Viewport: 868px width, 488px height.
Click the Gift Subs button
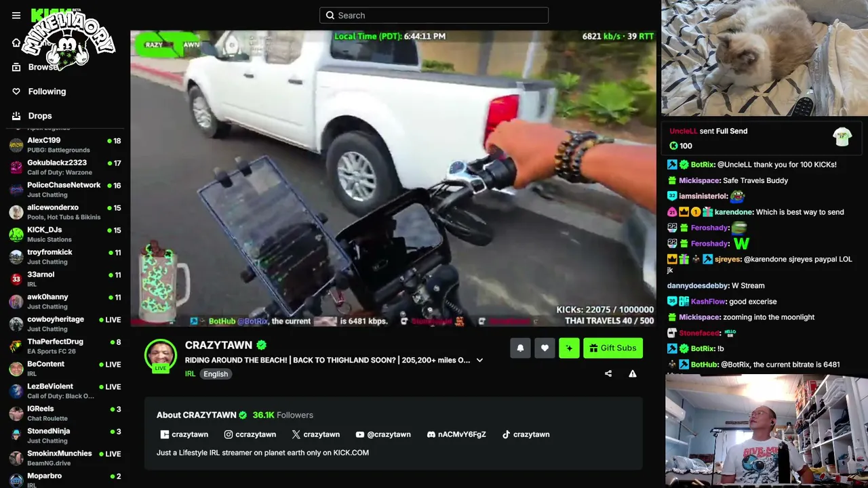coord(613,348)
